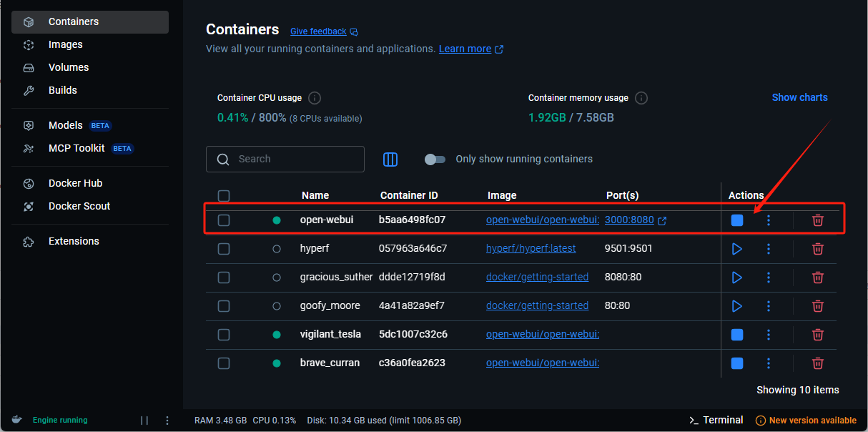Sort by the Image column header

(x=502, y=196)
